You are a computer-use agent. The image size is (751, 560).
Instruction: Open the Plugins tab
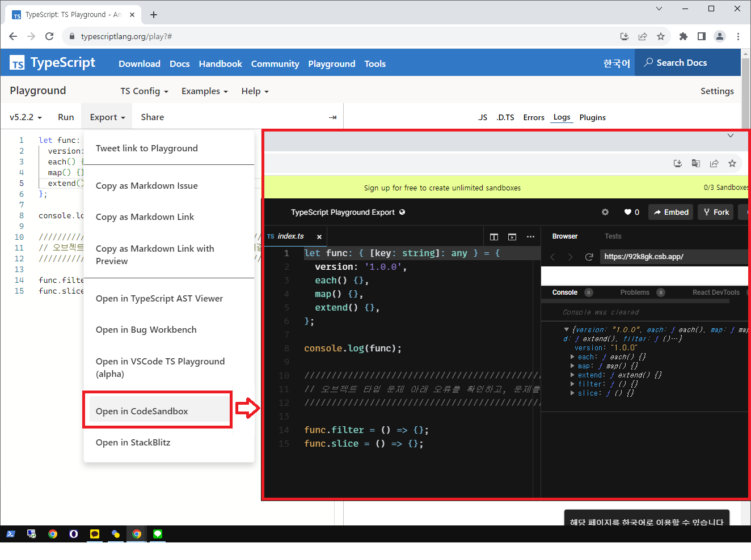[593, 117]
